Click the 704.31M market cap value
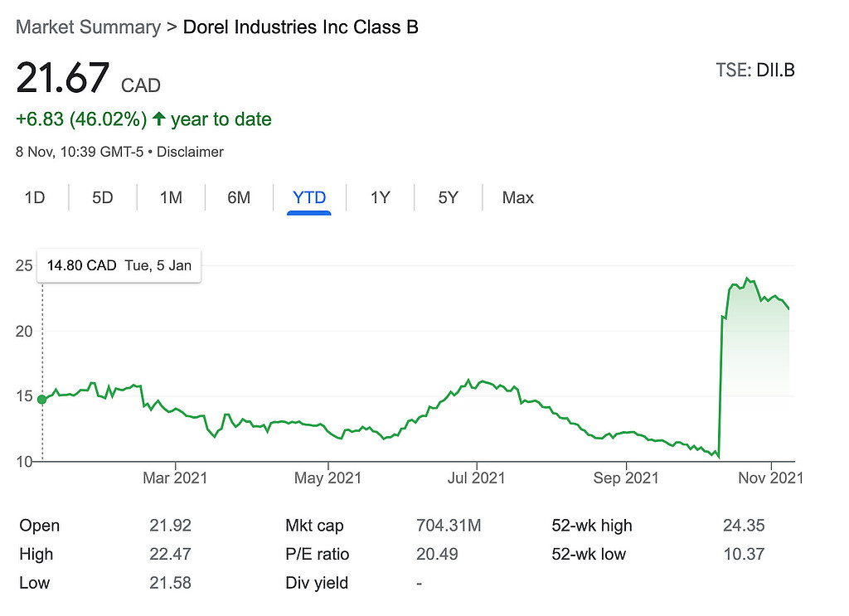Screen dimensions: 849x616 (x=449, y=526)
